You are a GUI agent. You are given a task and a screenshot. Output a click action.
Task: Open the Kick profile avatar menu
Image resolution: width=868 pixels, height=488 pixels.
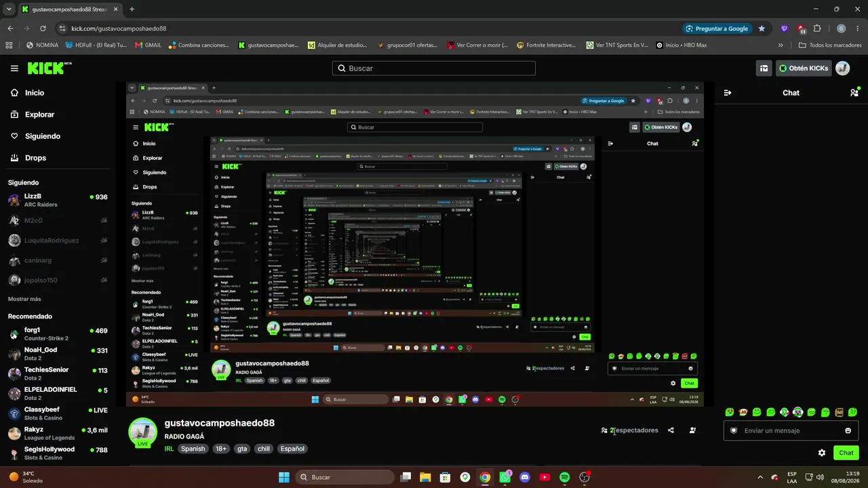pos(842,68)
